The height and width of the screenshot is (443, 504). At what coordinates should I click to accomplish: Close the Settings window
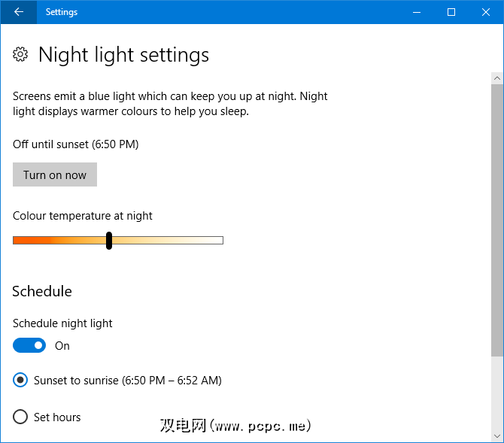tap(486, 12)
